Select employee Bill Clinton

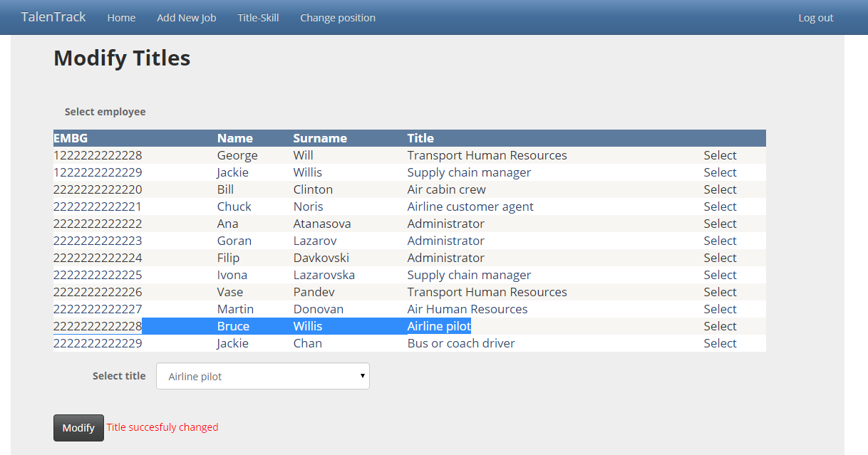720,189
